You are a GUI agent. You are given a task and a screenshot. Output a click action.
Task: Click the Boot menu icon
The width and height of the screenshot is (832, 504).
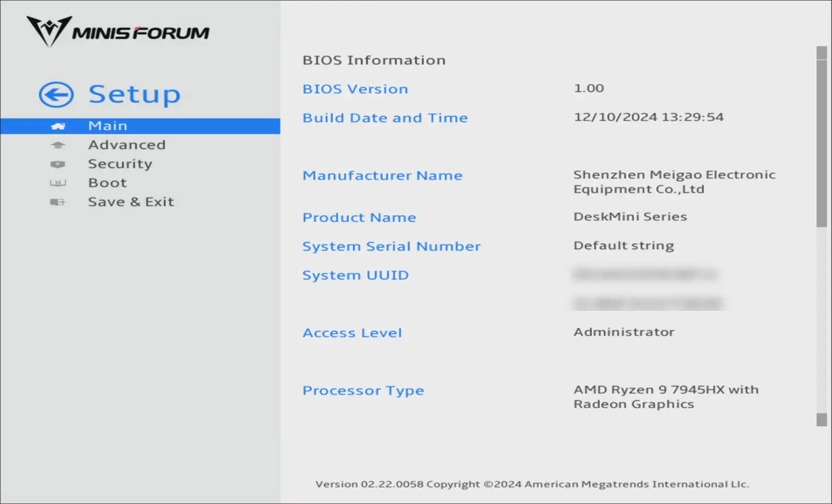pyautogui.click(x=58, y=183)
